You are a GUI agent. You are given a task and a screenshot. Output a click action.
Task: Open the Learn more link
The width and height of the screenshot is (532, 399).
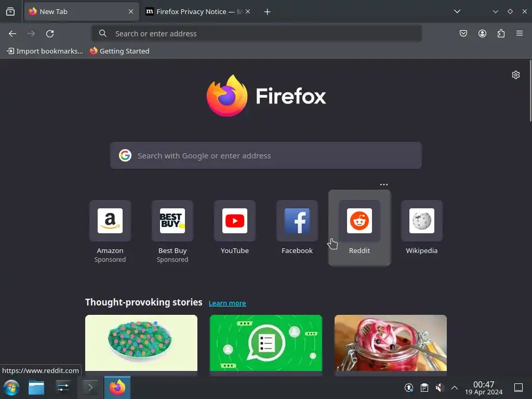[228, 303]
